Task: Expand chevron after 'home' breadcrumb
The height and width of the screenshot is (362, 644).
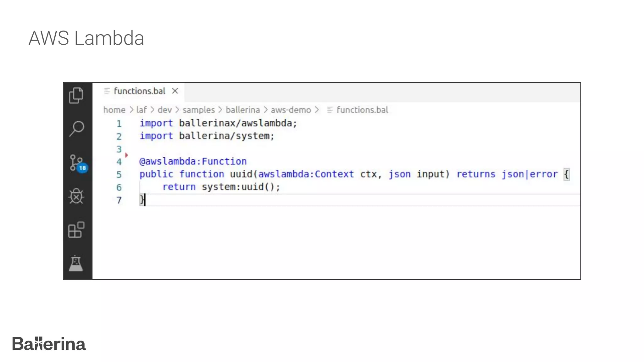Action: pos(131,110)
